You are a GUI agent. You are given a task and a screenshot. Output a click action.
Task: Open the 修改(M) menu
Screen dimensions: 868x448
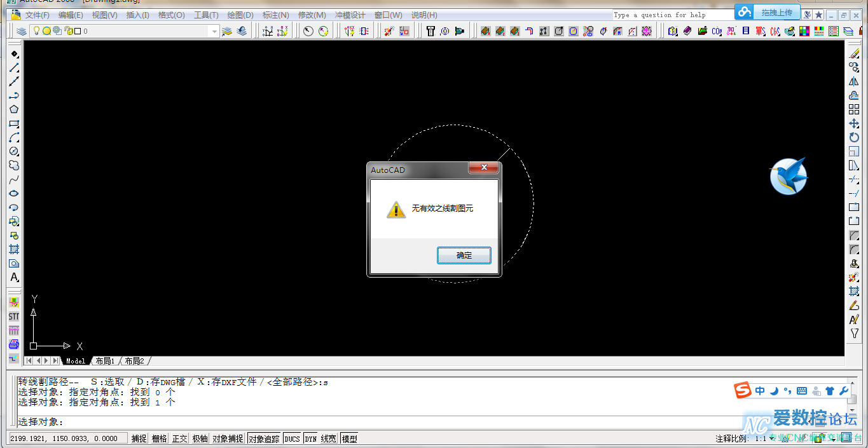312,15
